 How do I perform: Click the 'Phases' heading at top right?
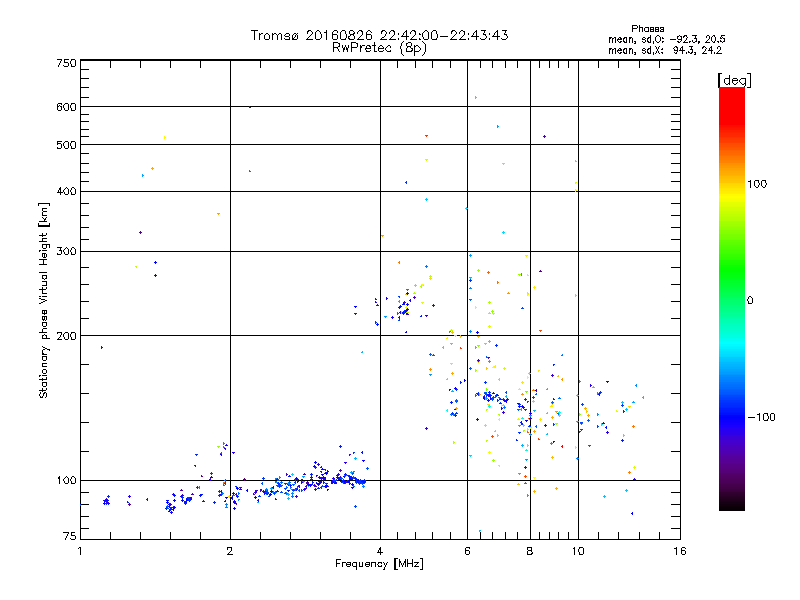647,29
